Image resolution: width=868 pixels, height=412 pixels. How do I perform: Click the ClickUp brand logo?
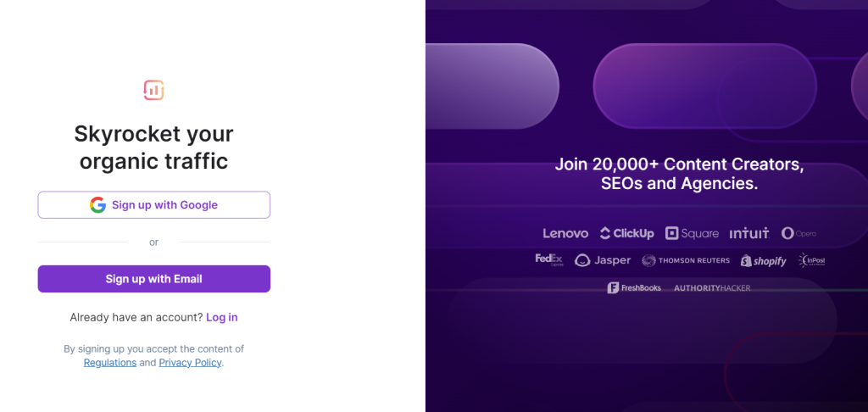point(626,233)
